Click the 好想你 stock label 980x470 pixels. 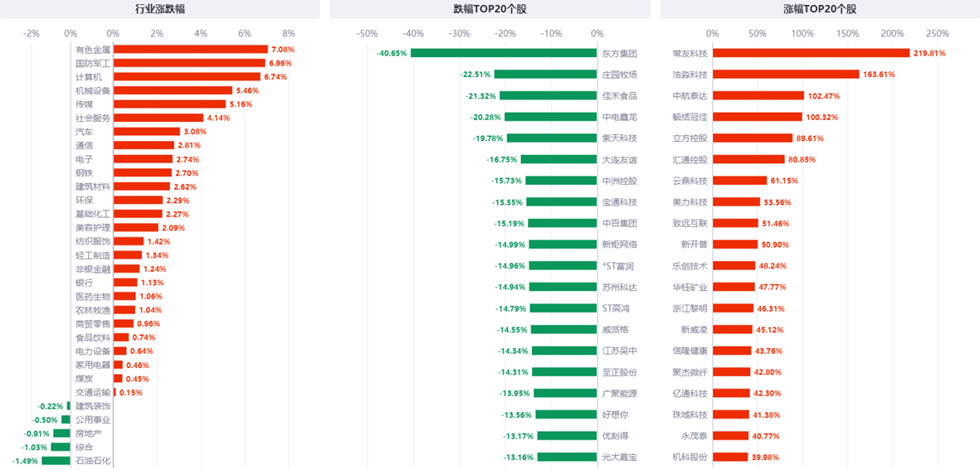pos(616,414)
